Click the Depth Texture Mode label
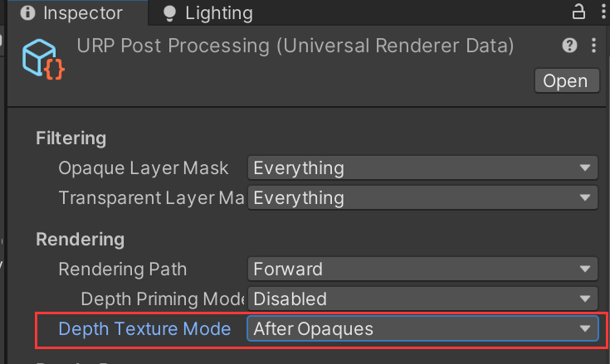Viewport: 610px width, 364px height. click(144, 328)
